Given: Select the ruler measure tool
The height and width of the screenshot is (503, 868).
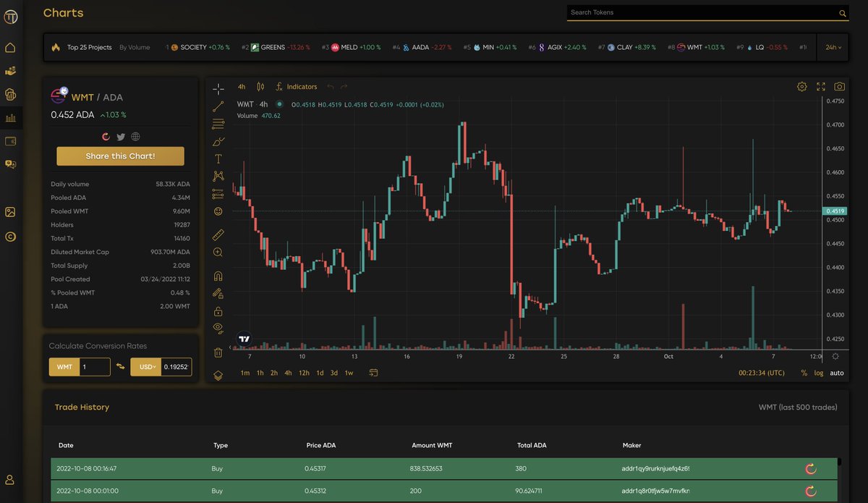Looking at the screenshot, I should [x=218, y=234].
